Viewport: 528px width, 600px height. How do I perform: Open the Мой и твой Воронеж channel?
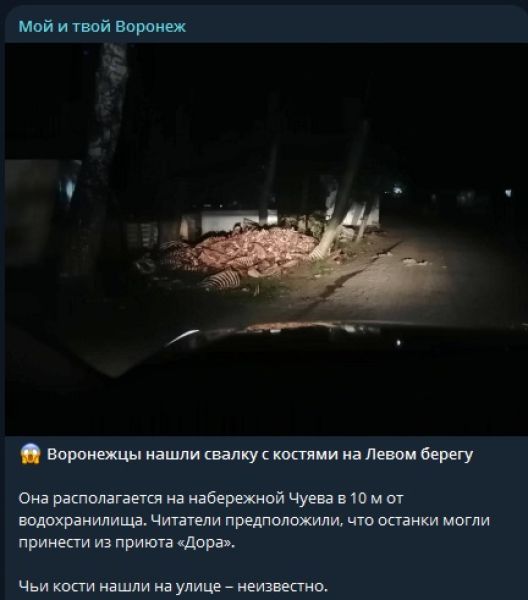pyautogui.click(x=102, y=26)
